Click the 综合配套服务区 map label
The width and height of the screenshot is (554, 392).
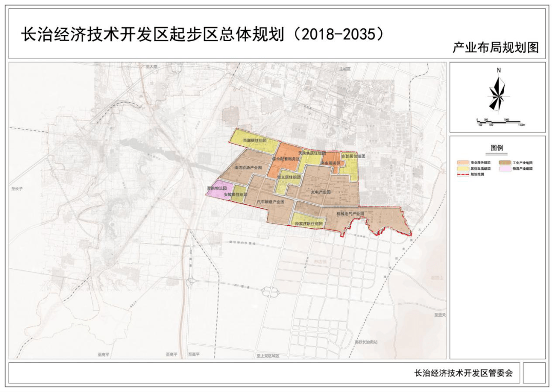coord(286,159)
